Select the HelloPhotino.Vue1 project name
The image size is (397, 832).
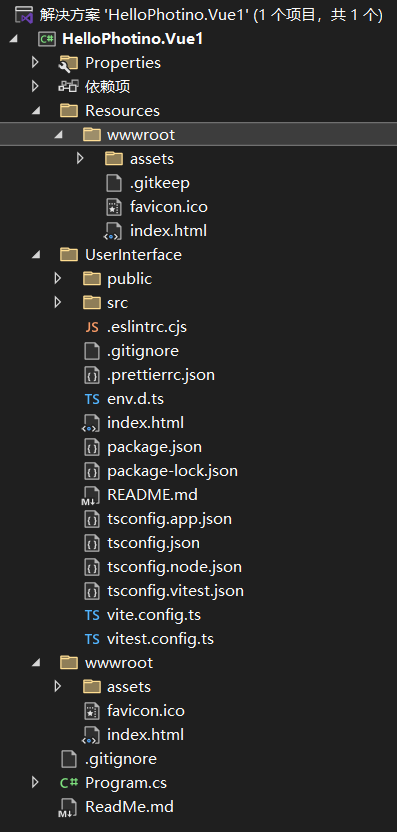pyautogui.click(x=133, y=39)
